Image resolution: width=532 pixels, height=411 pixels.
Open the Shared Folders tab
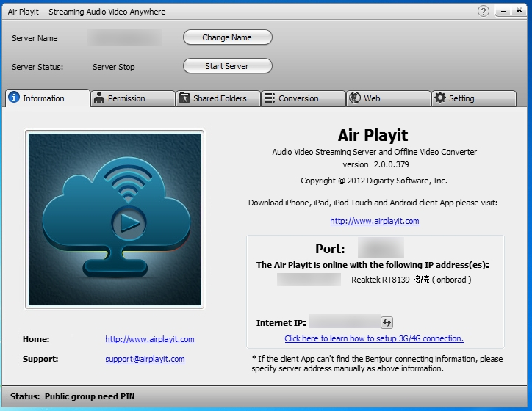click(x=218, y=98)
